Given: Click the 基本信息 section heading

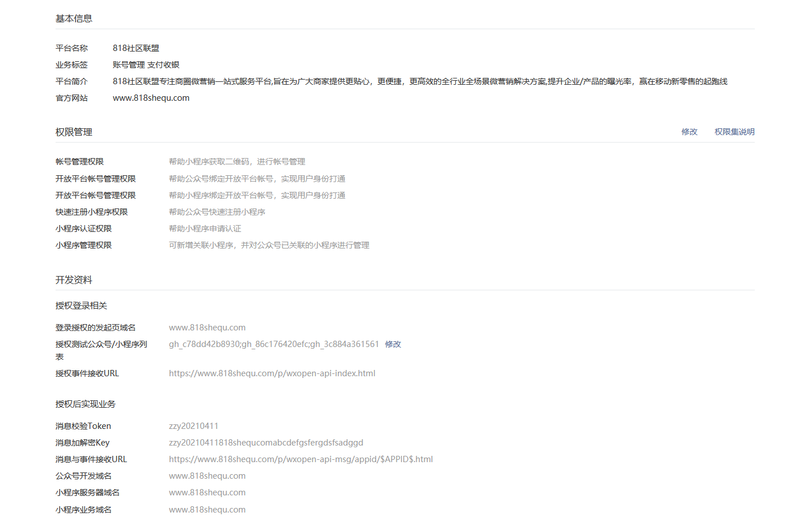Looking at the screenshot, I should [x=74, y=18].
